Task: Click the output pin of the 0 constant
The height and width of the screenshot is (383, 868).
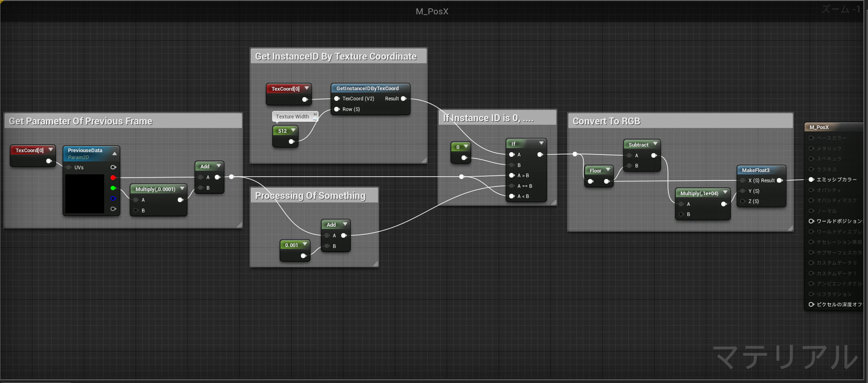Action: click(464, 158)
